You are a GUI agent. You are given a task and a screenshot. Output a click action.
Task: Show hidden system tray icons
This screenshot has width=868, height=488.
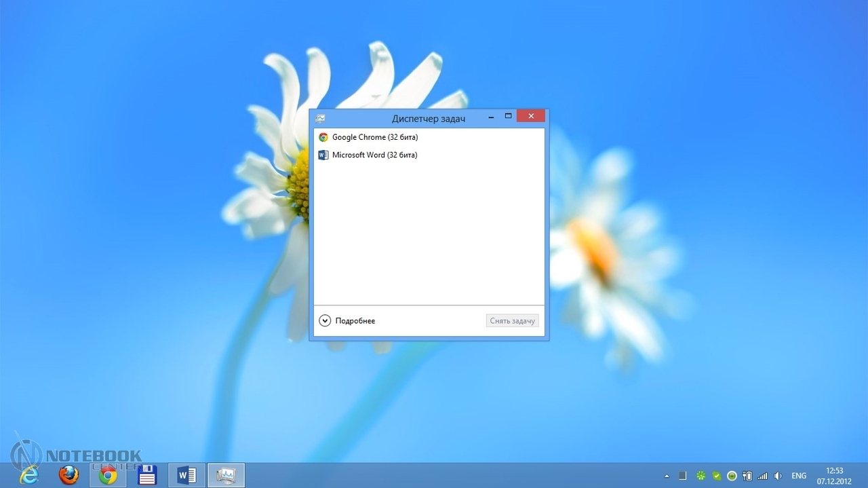click(667, 476)
